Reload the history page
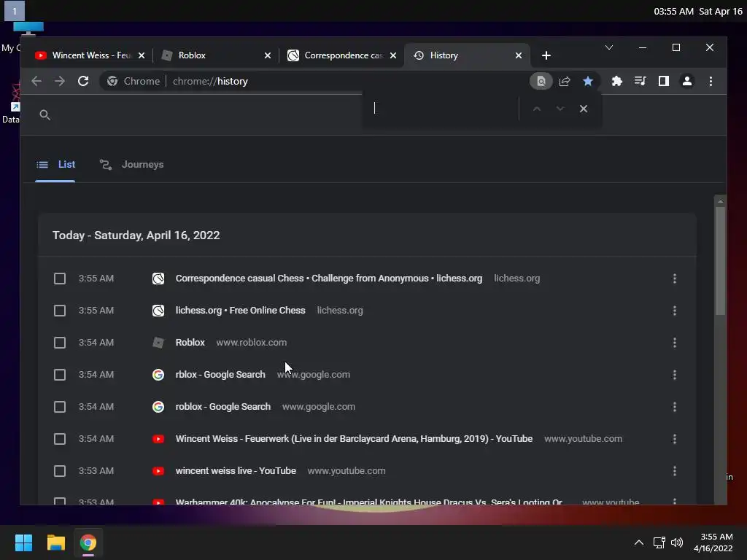 pyautogui.click(x=83, y=81)
